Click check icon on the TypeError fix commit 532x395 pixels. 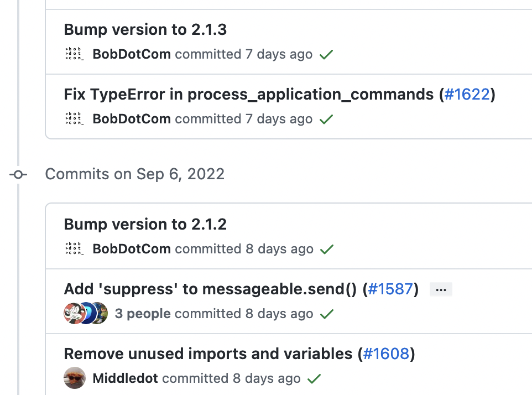point(326,118)
